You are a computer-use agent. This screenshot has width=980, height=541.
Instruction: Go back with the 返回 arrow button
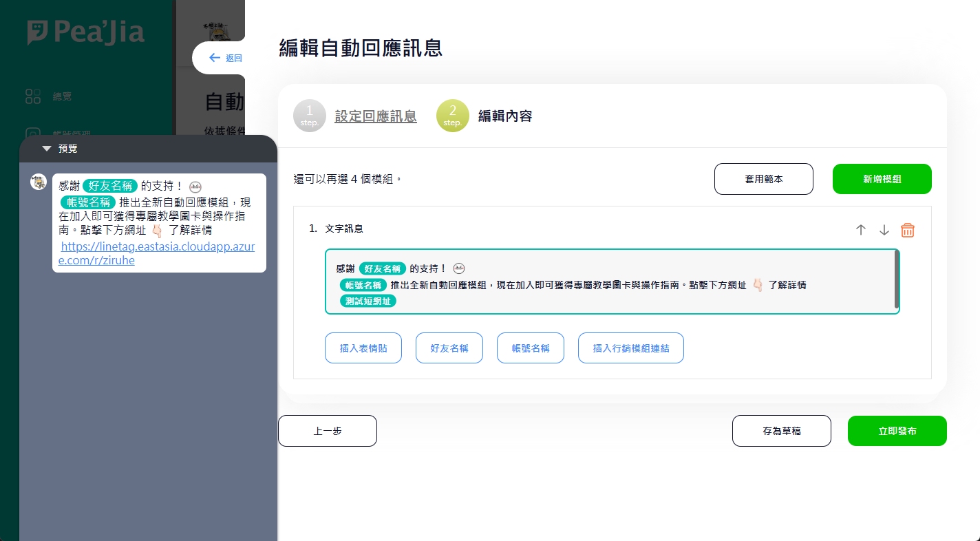click(x=225, y=58)
